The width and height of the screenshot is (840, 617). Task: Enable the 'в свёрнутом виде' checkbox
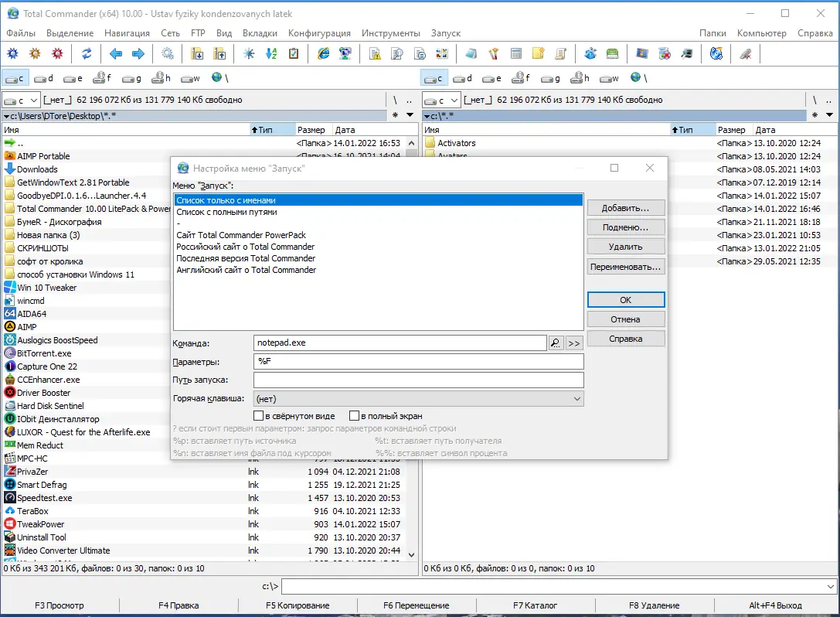pyautogui.click(x=260, y=415)
